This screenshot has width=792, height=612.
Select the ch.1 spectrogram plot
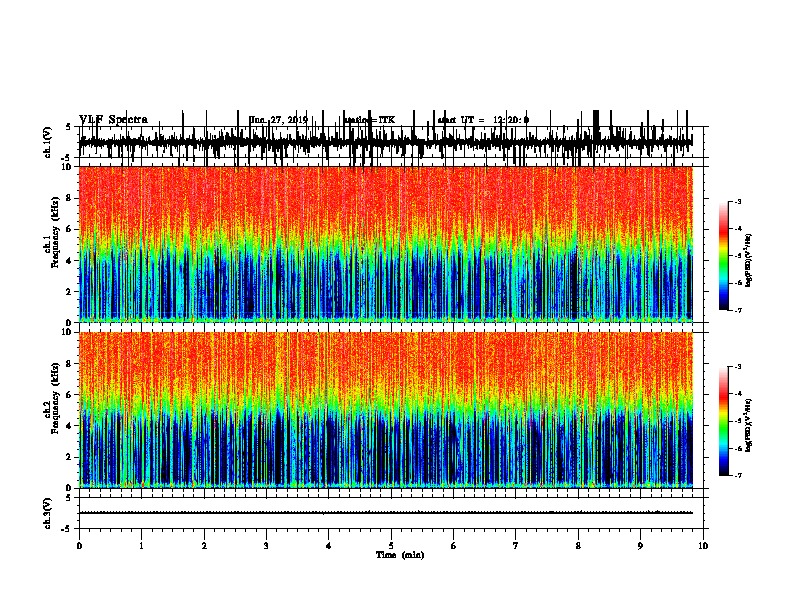click(x=385, y=244)
